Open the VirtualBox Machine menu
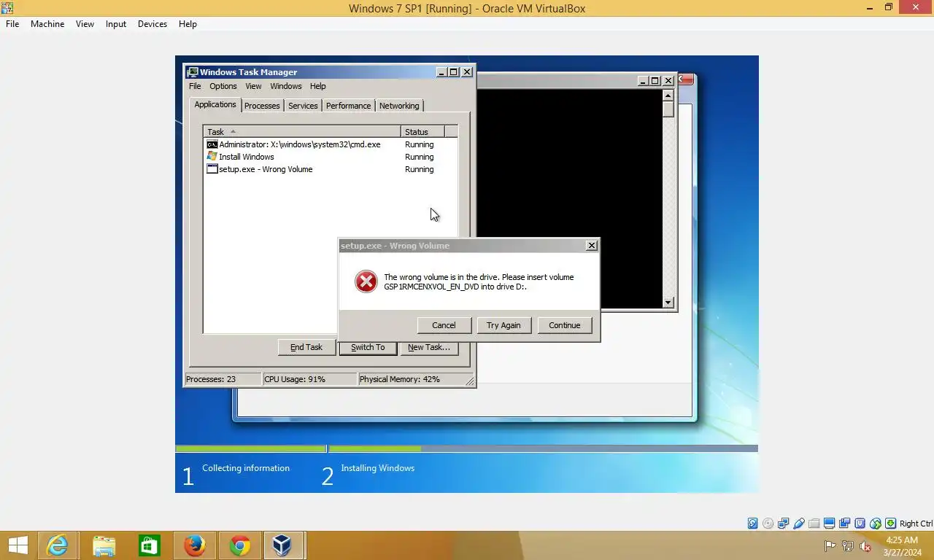 47,24
